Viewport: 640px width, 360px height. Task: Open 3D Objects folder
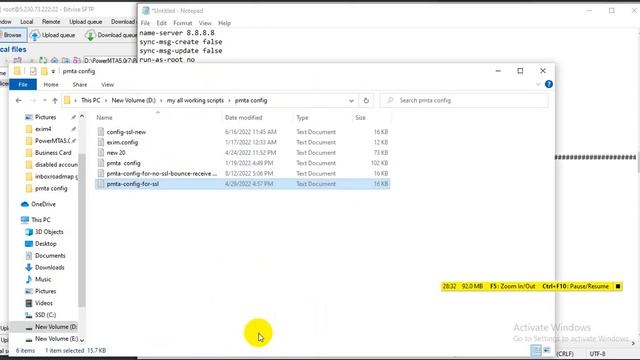point(49,232)
